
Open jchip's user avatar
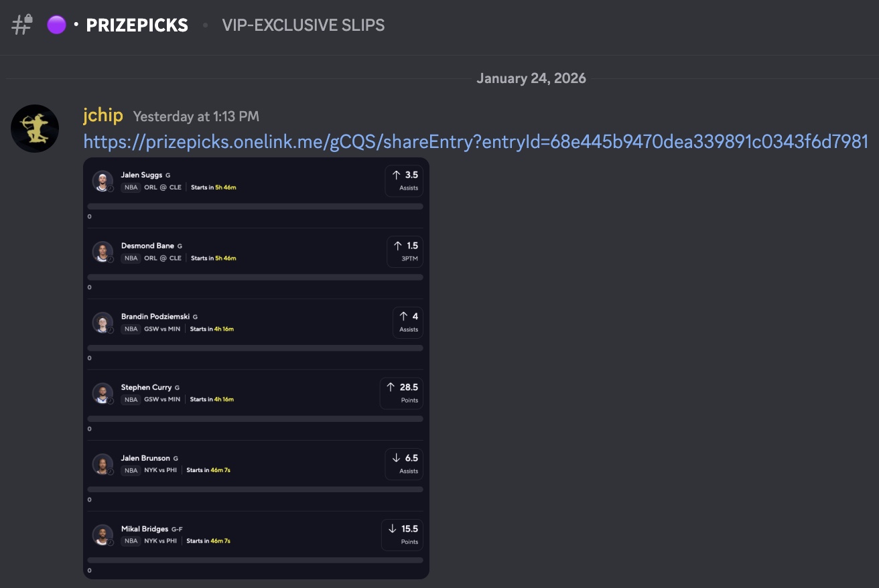point(35,129)
